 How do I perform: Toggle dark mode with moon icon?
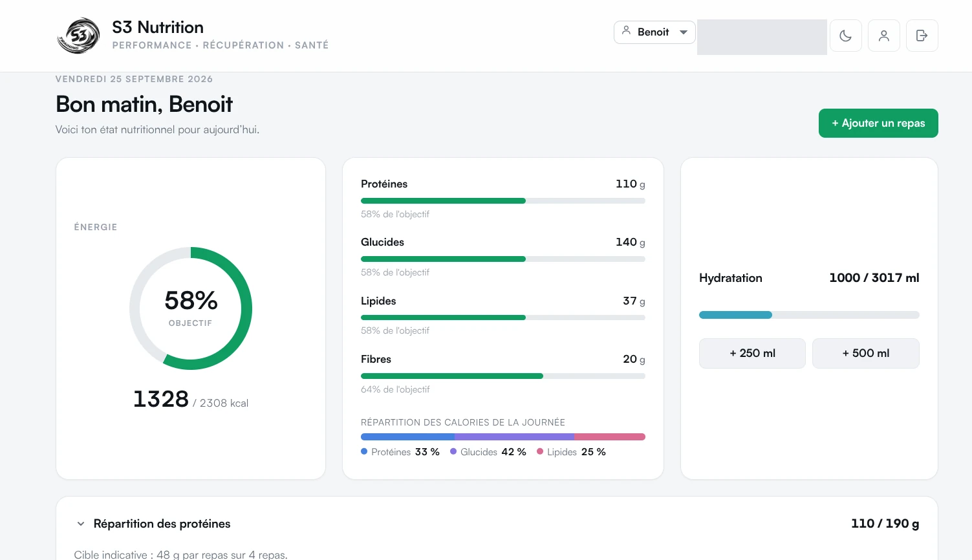845,36
